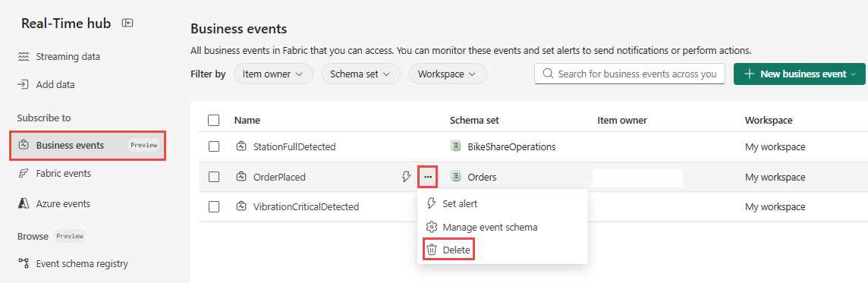Screen dimensions: 868x283
Task: Click the Event schema registry icon
Action: (24, 263)
